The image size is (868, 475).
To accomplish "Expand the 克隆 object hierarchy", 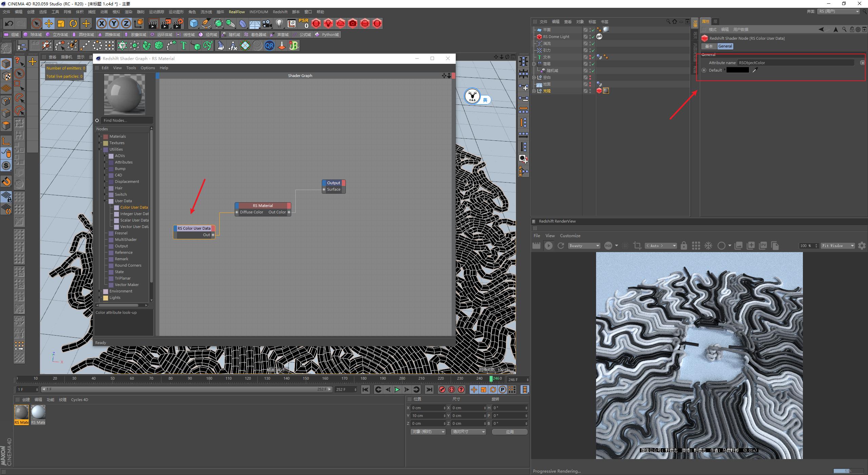I will [x=534, y=91].
